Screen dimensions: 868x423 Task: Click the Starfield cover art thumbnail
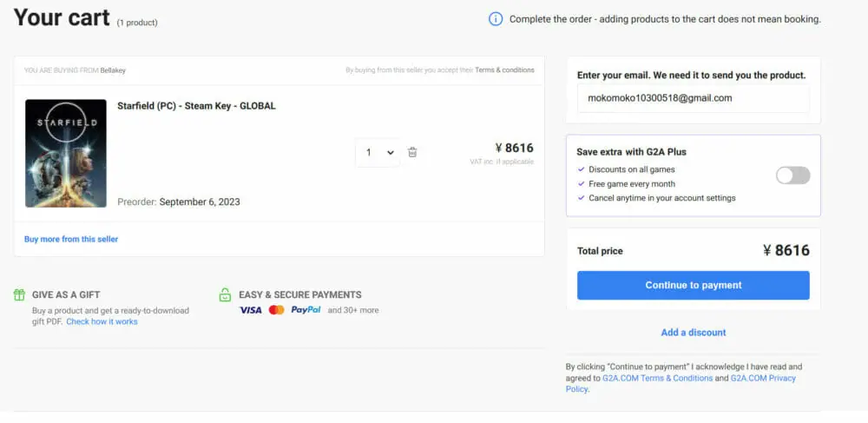(66, 153)
